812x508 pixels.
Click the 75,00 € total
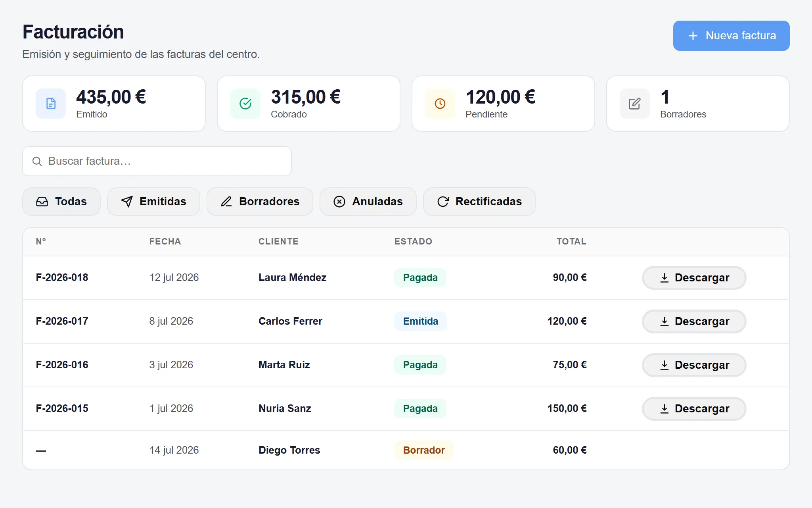click(x=570, y=365)
